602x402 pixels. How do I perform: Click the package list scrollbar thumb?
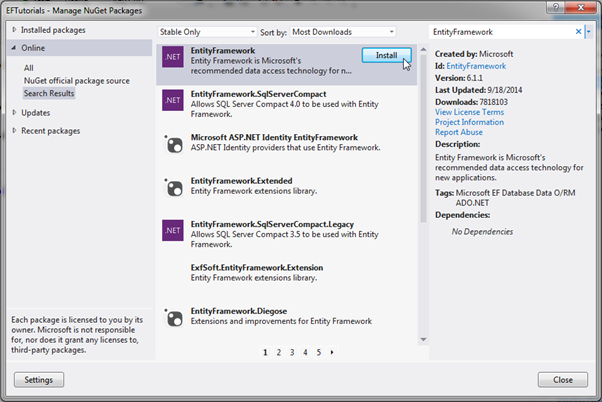pyautogui.click(x=423, y=138)
